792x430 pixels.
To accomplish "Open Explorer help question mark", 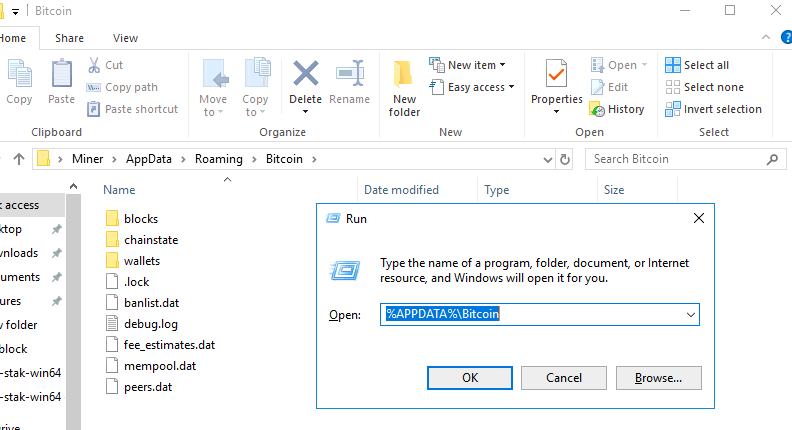I will (786, 37).
